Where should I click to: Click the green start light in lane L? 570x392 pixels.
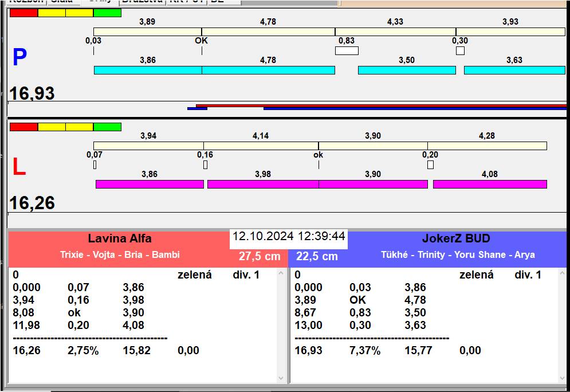tap(107, 127)
